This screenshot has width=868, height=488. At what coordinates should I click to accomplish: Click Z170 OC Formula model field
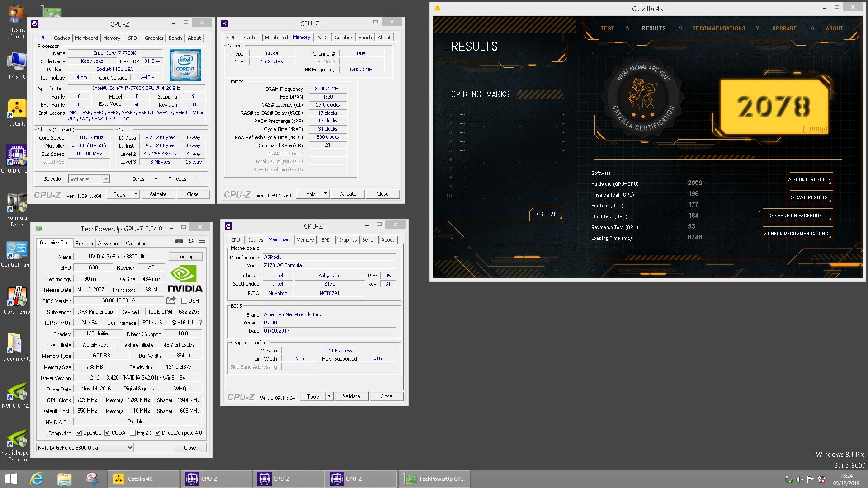306,265
